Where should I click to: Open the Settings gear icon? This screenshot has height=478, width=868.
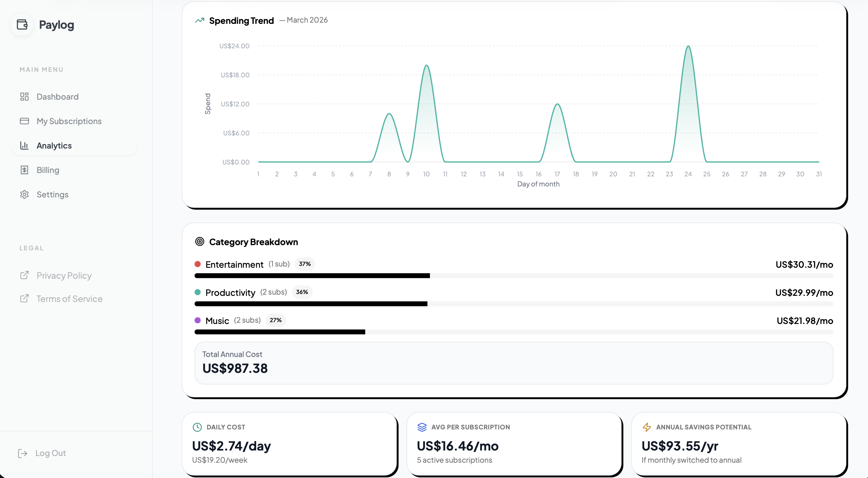(x=24, y=194)
